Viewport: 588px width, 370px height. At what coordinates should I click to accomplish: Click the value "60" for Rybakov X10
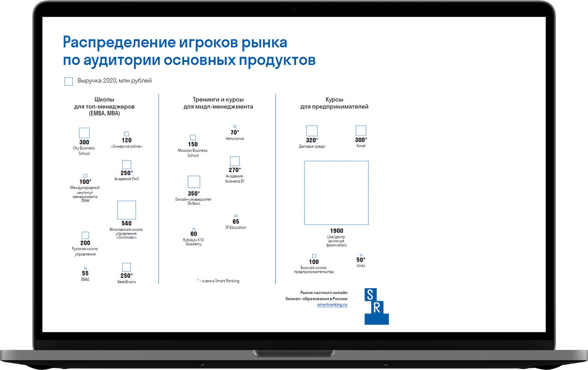194,234
